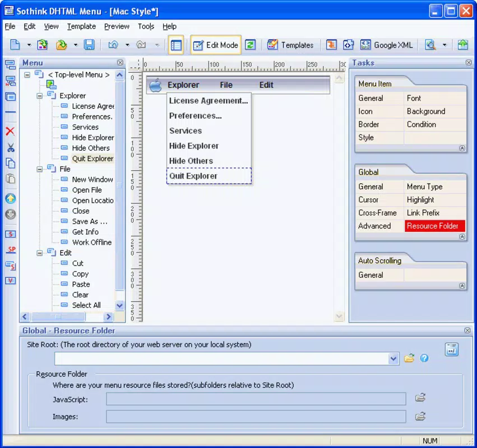The height and width of the screenshot is (448, 477).
Task: Click the Add separator line sidebar icon
Action: pyautogui.click(x=11, y=112)
